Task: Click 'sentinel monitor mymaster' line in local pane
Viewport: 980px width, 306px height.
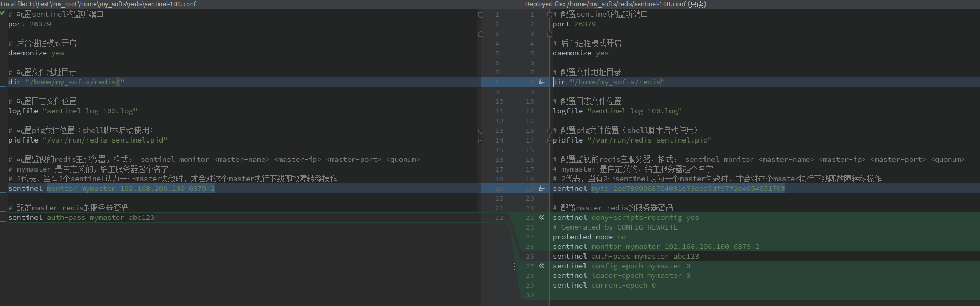Action: (111, 188)
